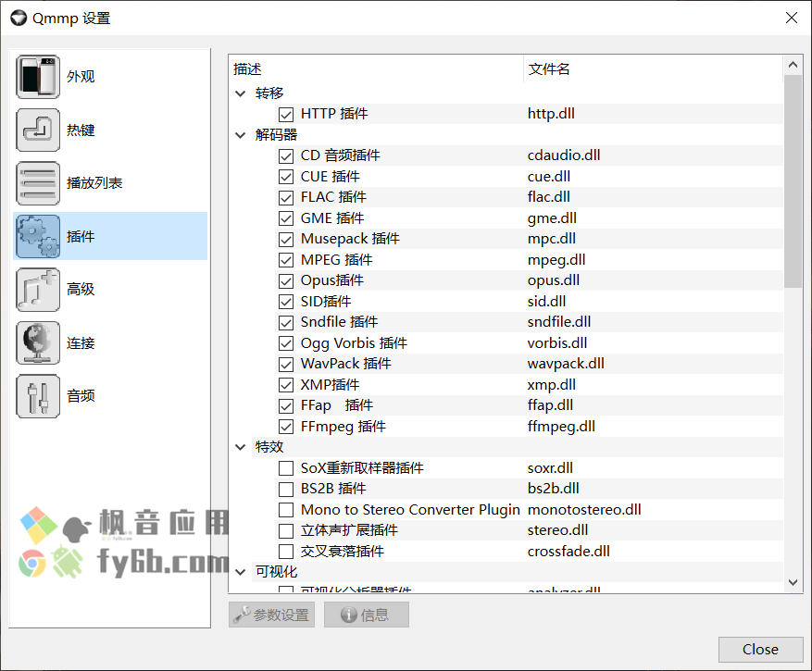
Task: Click the file name ffmpeg.dll
Action: point(561,427)
